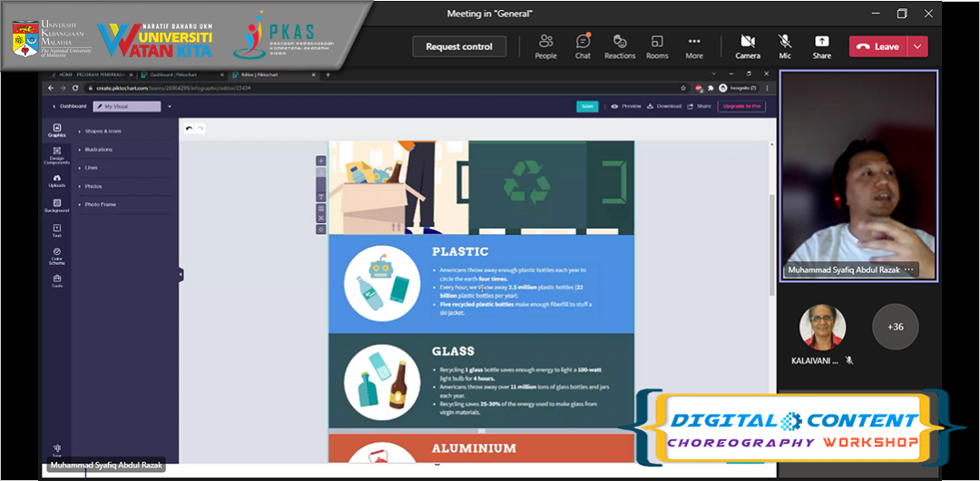Expand the Shapes & Icons section
The image size is (980, 481).
102,132
